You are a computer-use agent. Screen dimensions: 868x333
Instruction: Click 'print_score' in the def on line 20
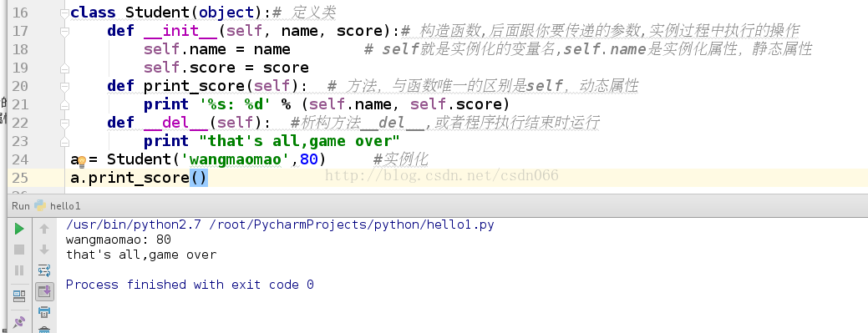pyautogui.click(x=194, y=86)
